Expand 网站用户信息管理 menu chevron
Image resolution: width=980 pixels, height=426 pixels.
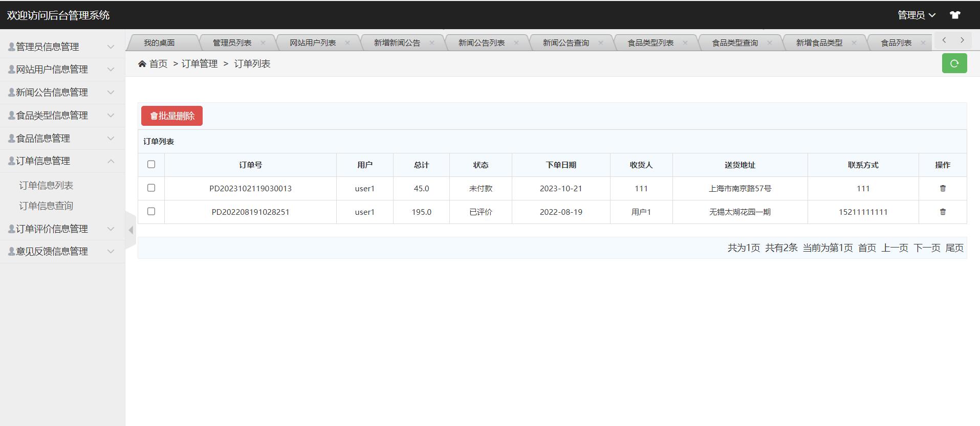coord(111,69)
